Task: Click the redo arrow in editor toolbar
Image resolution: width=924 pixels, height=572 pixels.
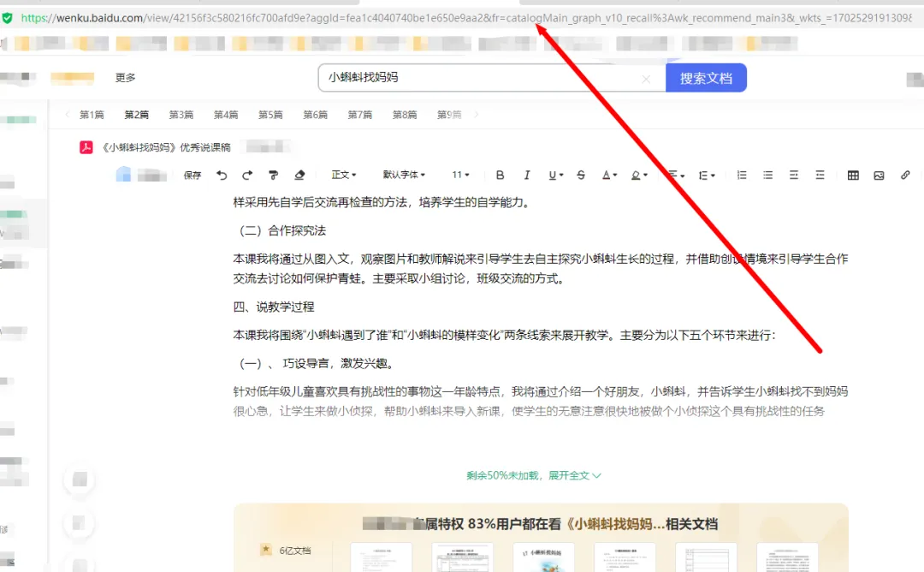Action: (247, 175)
